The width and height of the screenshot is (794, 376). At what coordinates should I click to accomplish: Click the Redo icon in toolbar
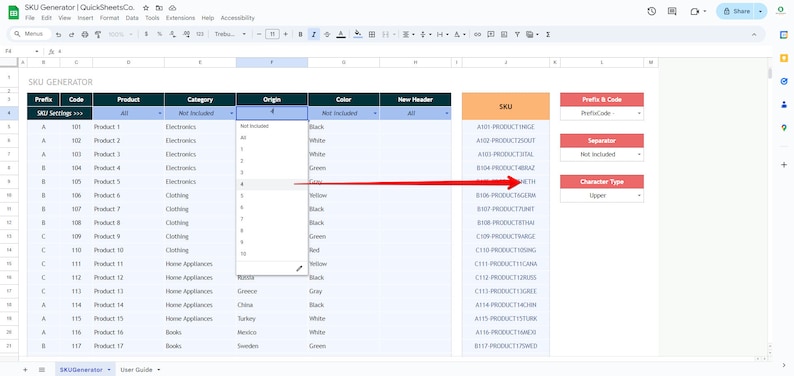click(71, 34)
